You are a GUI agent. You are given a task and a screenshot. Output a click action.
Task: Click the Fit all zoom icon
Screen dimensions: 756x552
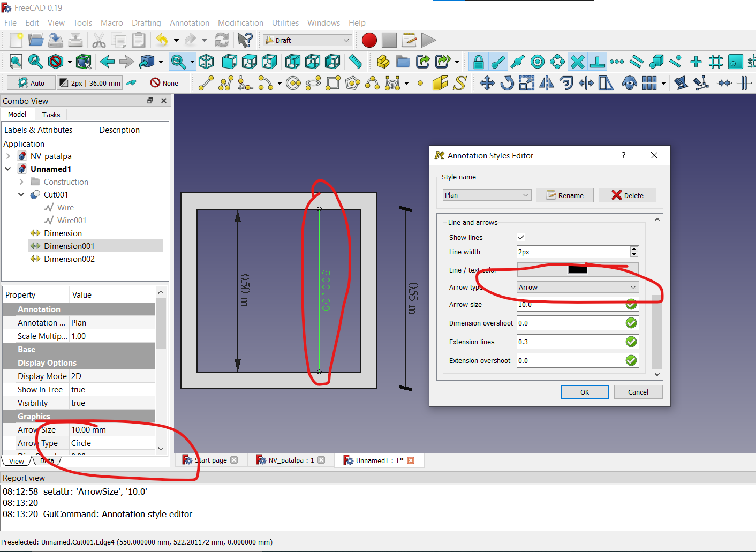pos(16,62)
